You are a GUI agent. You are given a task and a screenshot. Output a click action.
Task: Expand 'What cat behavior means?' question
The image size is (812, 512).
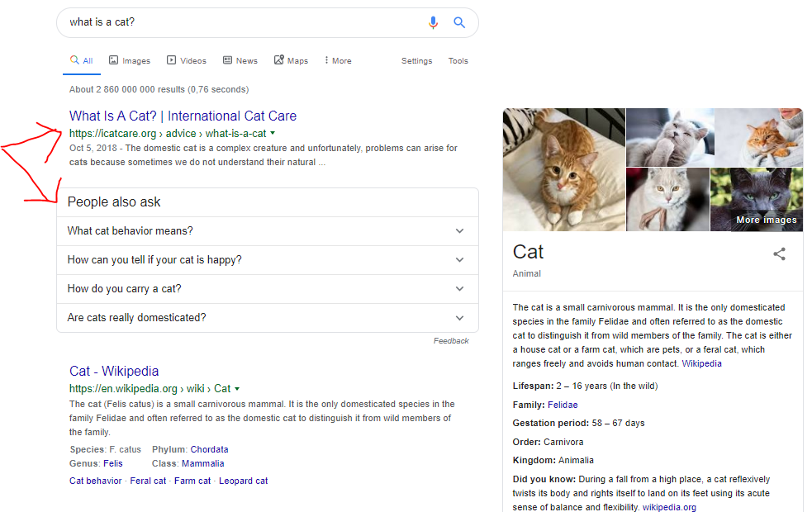(267, 231)
